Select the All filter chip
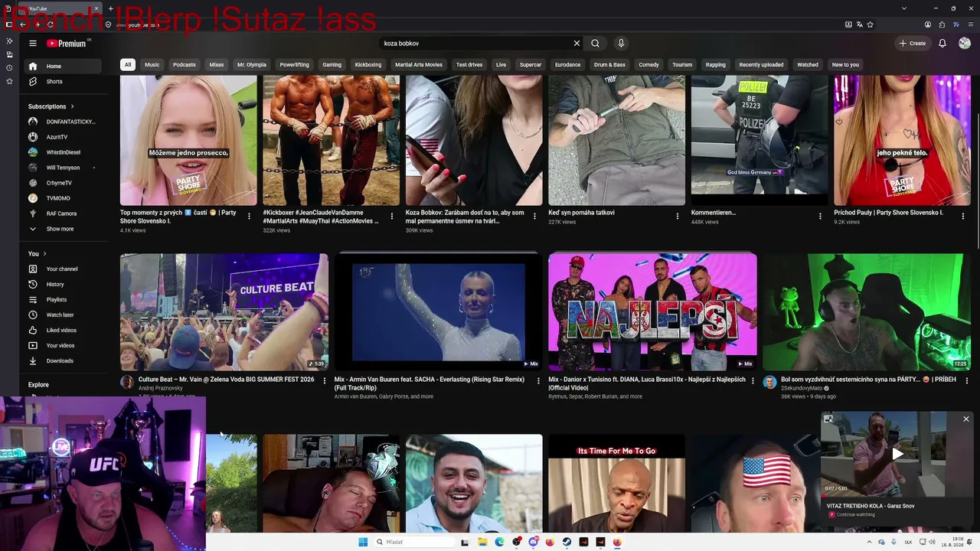 pos(128,64)
